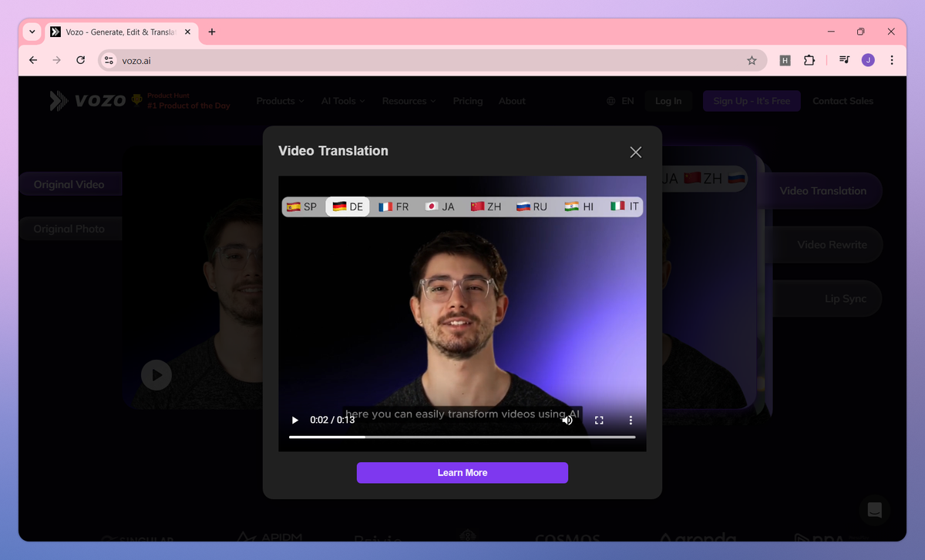Select the Hindi HI language option
This screenshot has height=560, width=925.
click(578, 206)
